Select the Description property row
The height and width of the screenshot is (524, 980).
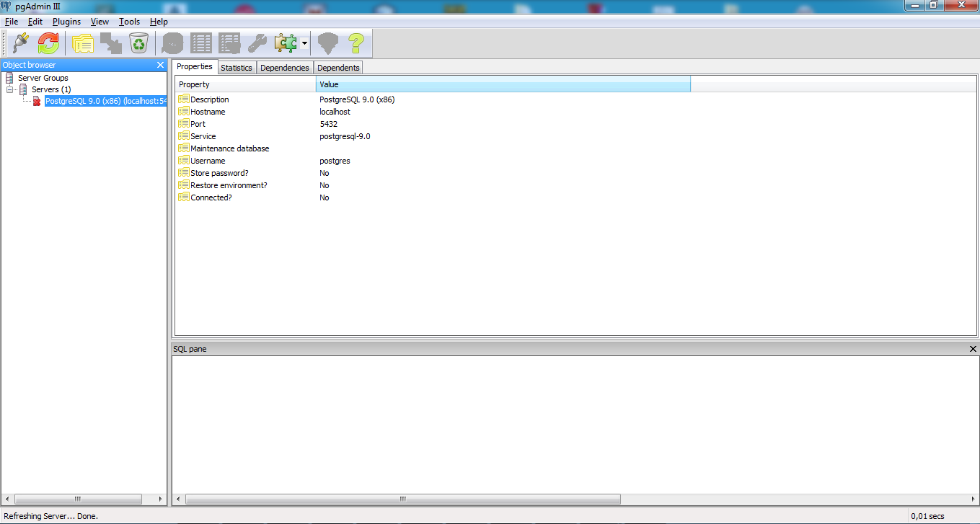tap(433, 99)
